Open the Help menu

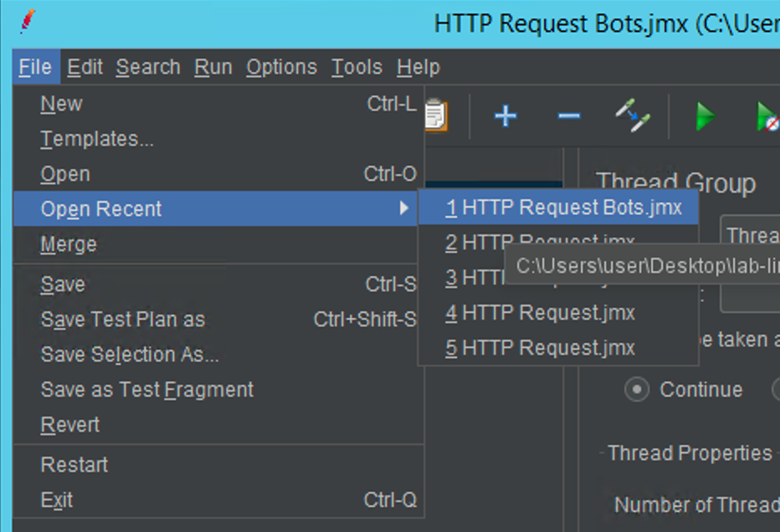418,67
